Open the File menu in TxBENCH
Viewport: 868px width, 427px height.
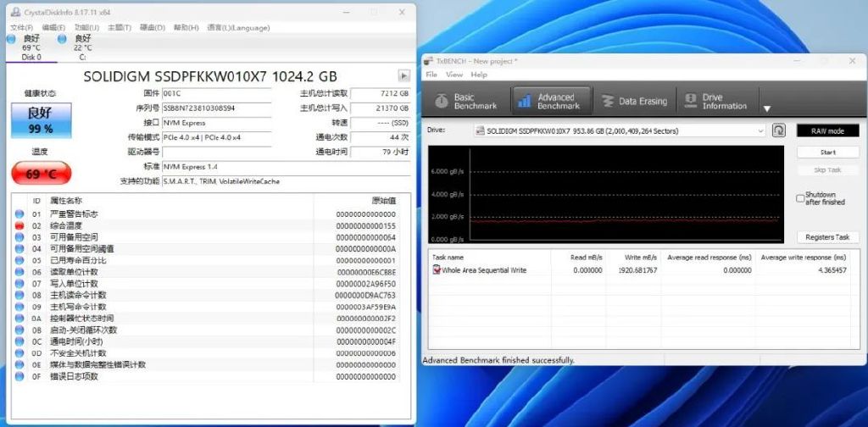(x=431, y=75)
